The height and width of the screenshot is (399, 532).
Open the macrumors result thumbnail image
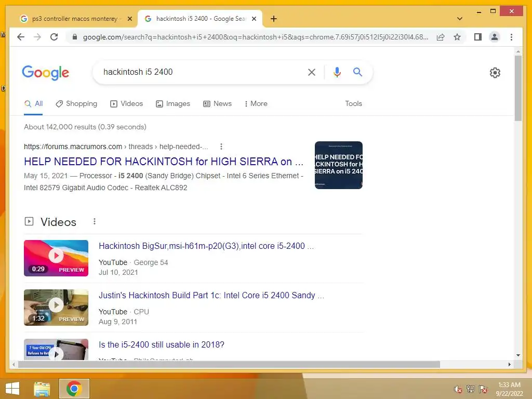tap(339, 165)
